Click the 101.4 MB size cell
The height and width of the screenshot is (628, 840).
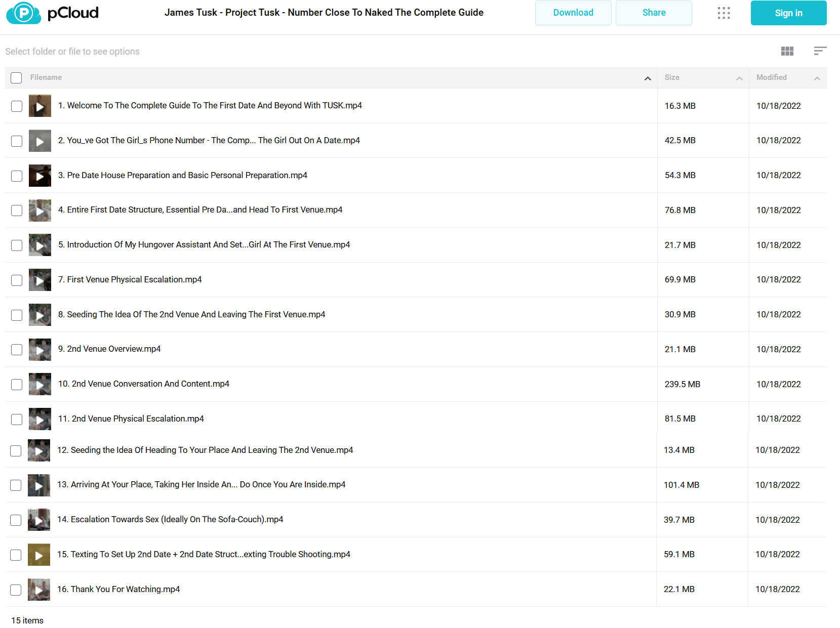[681, 485]
